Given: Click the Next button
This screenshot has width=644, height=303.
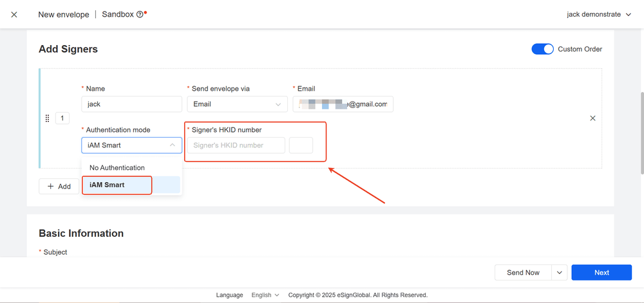Looking at the screenshot, I should [x=601, y=272].
